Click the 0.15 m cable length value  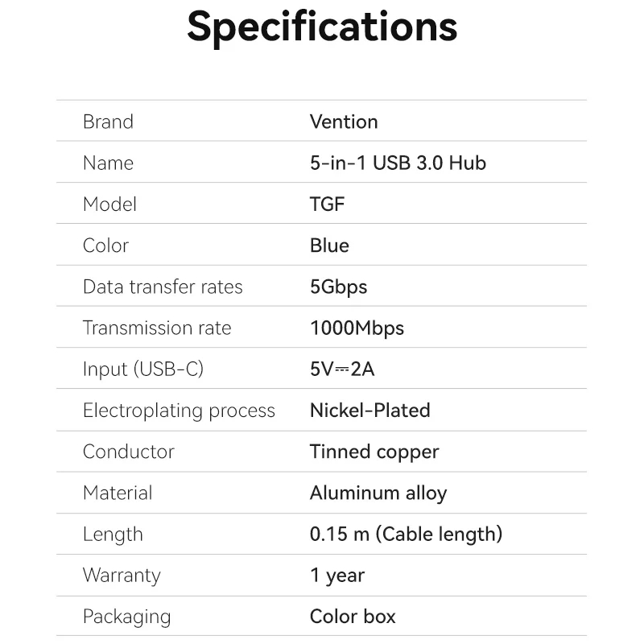[x=406, y=534]
